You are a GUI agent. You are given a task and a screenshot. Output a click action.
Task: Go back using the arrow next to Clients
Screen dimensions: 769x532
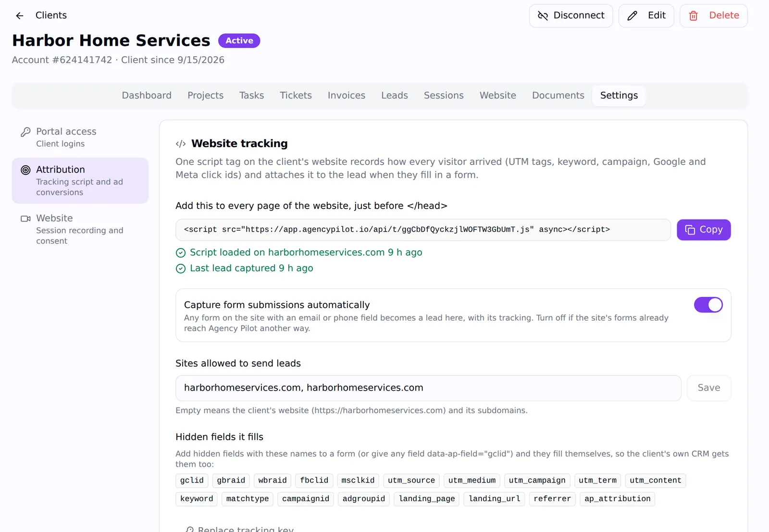[20, 15]
